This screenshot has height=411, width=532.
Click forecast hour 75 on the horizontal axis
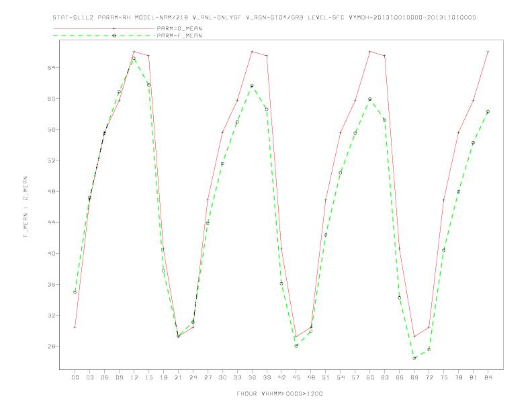pos(444,377)
